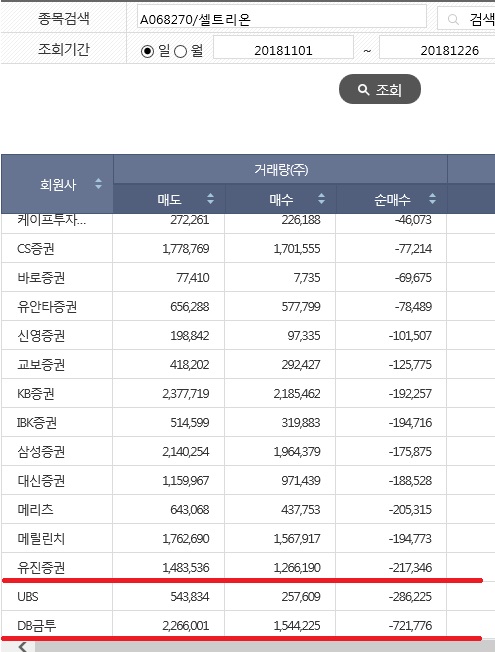495x652 pixels.
Task: Click the magnifier icon in 검색 button
Action: point(453,20)
